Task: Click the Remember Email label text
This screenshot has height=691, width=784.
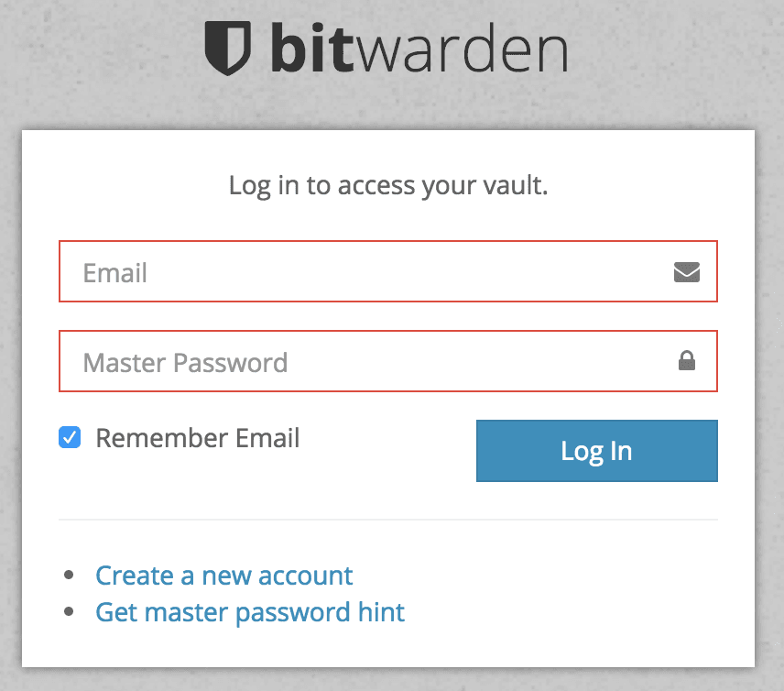Action: (x=198, y=438)
